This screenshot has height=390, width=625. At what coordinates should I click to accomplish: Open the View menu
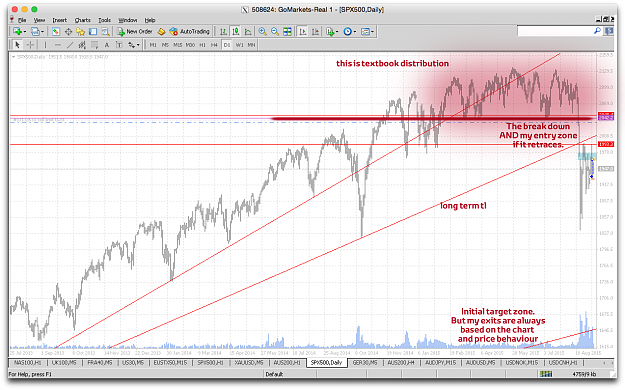[39, 20]
